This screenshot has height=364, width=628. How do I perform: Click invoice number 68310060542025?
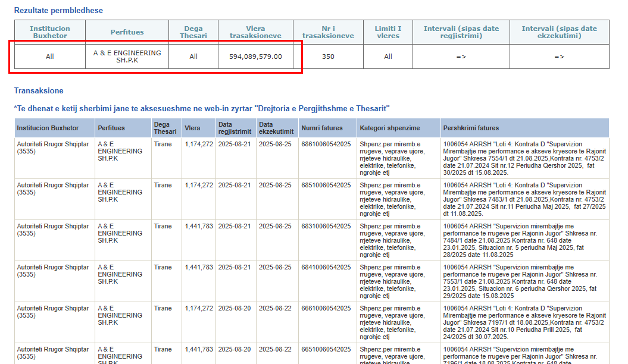click(x=326, y=226)
